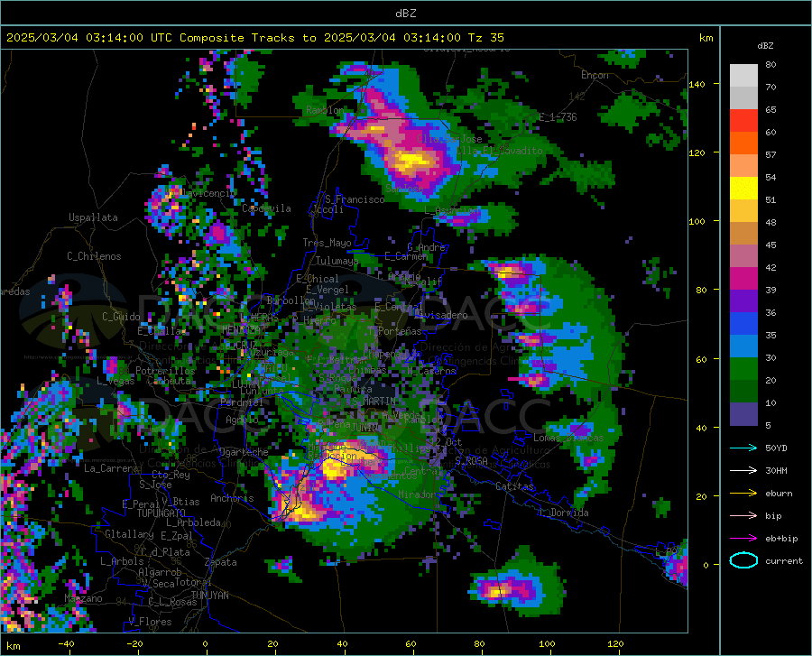Click the C_Chilenos place label

tap(94, 256)
